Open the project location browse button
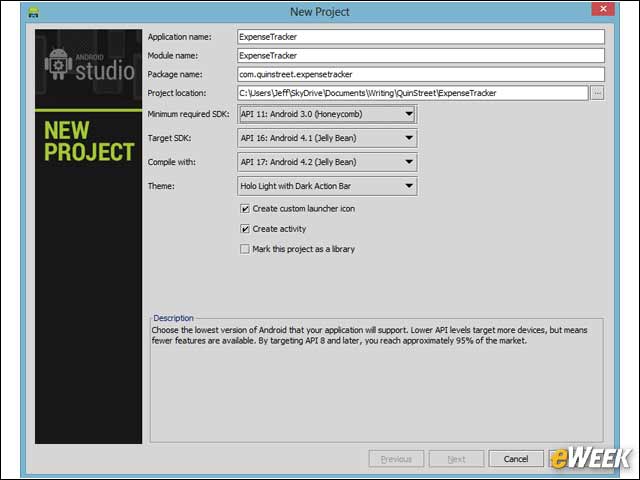640x480 pixels. click(x=597, y=93)
